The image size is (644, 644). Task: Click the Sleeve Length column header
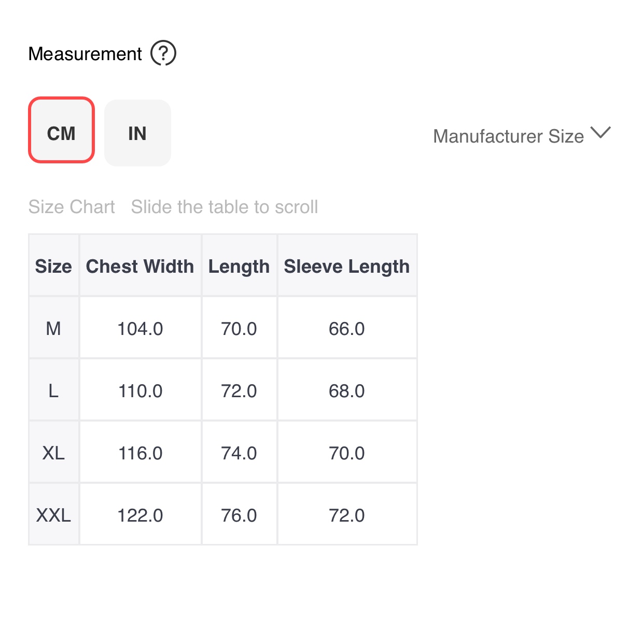[x=346, y=266]
